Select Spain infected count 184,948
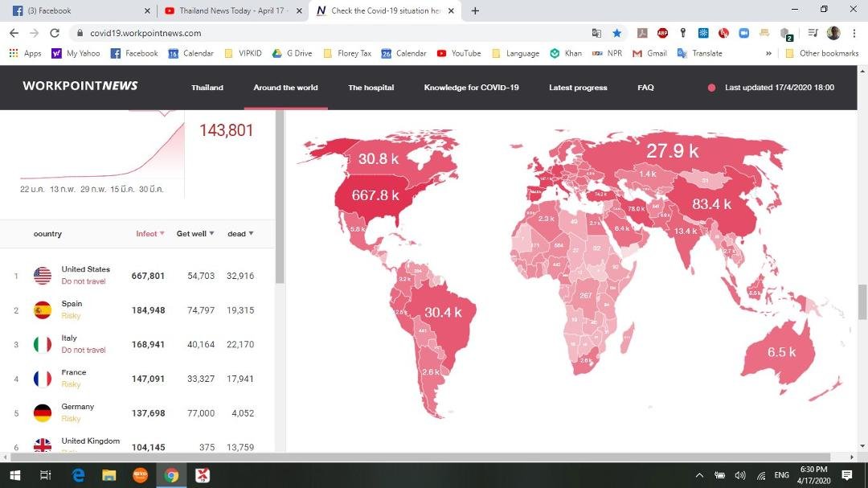The width and height of the screenshot is (868, 488). click(x=149, y=310)
